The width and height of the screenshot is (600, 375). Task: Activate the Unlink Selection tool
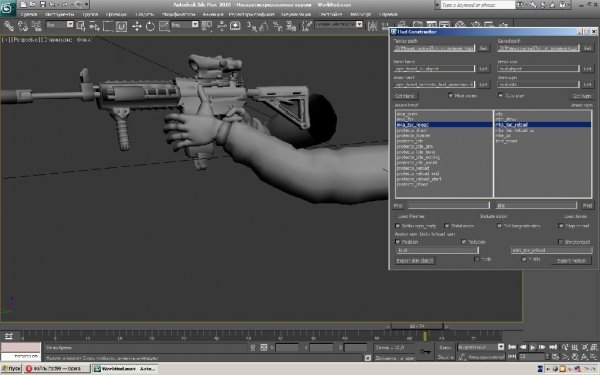click(x=23, y=26)
